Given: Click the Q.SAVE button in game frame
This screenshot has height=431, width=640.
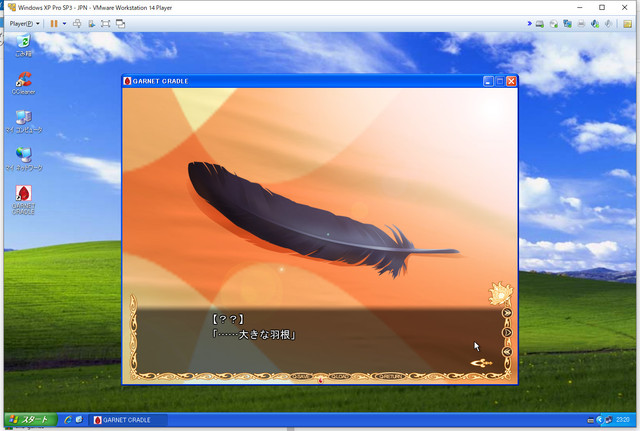Looking at the screenshot, I should (302, 376).
